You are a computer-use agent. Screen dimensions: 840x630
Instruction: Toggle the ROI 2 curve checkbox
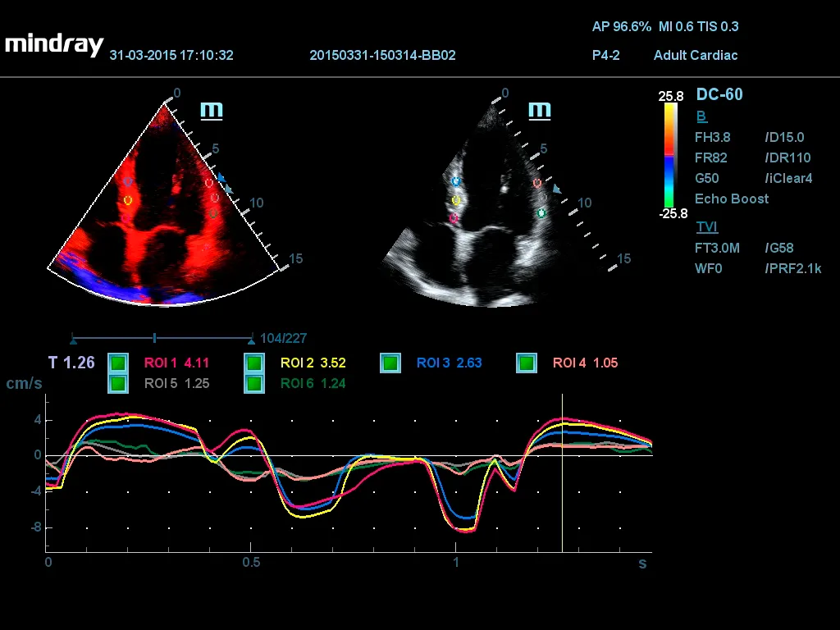[254, 363]
